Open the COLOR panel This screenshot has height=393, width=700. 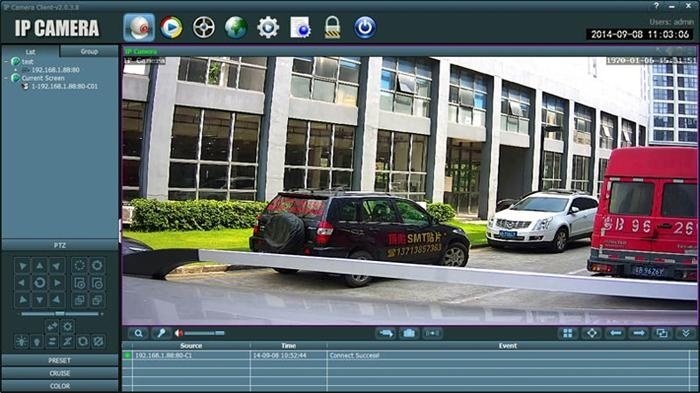60,386
